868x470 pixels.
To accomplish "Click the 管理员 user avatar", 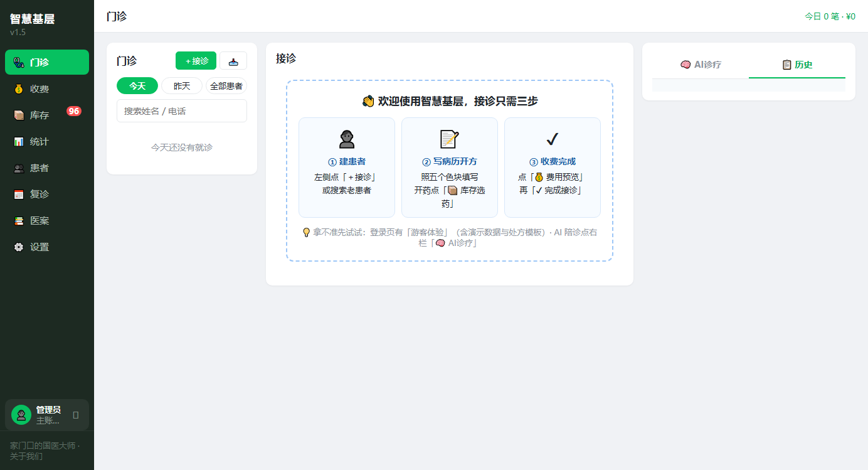I will point(21,415).
